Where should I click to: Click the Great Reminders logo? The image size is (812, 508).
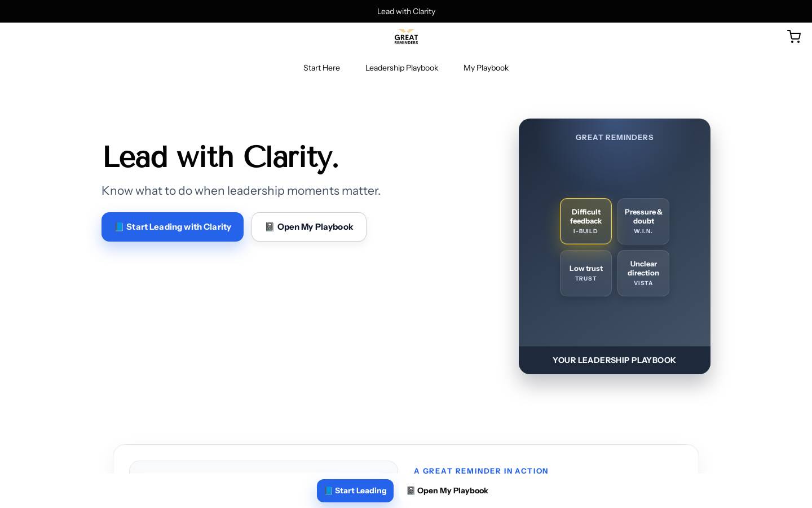click(406, 37)
